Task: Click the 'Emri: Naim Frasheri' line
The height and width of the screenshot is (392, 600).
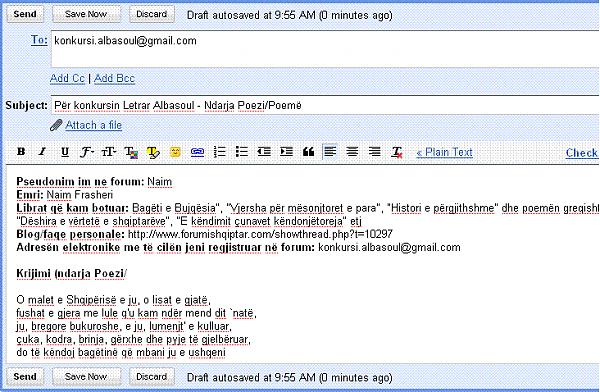Action: (x=64, y=195)
